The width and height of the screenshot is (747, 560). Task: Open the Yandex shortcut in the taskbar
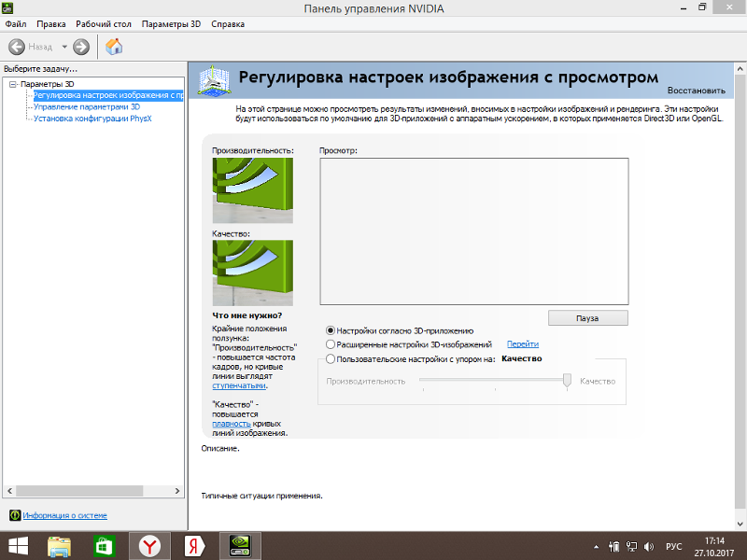pyautogui.click(x=194, y=546)
